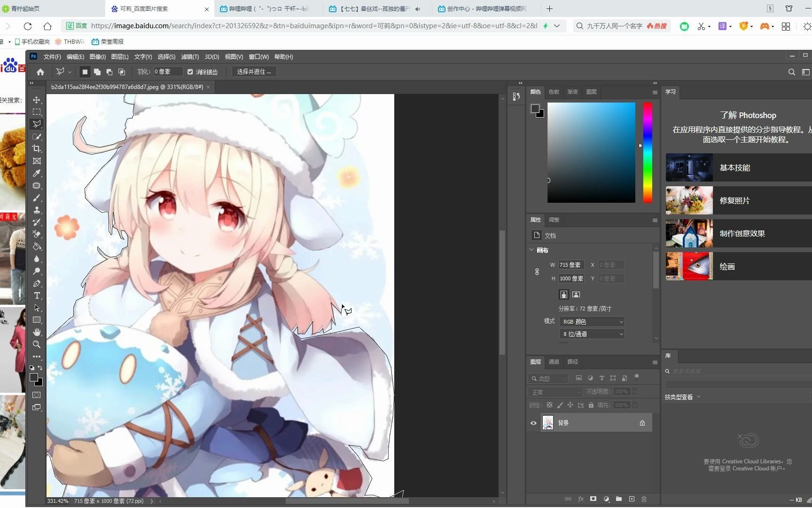Set canvas to landscape orientation
This screenshot has height=508, width=812.
coord(576,294)
